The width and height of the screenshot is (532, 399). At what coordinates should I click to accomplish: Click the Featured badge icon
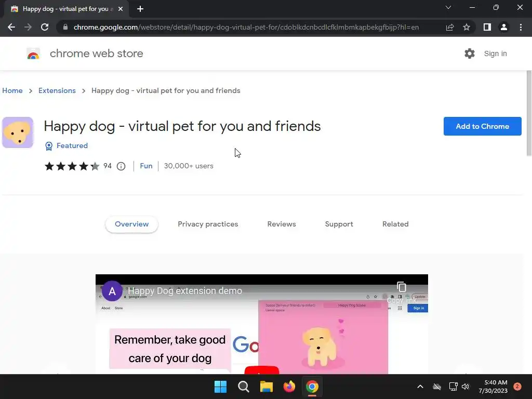click(49, 146)
